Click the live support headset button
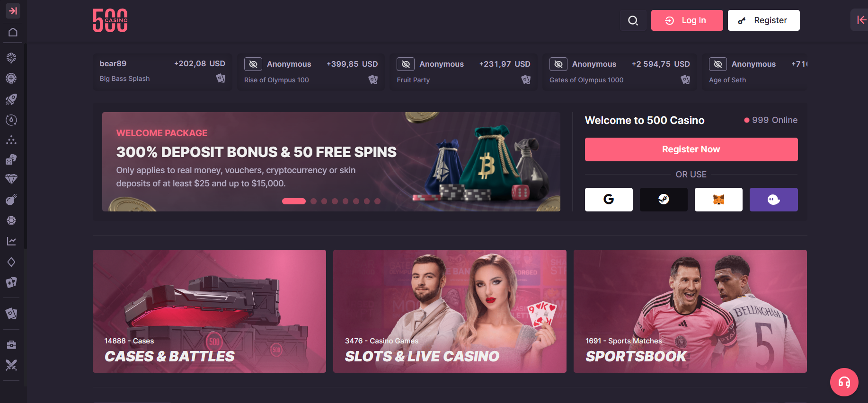This screenshot has height=403, width=868. tap(844, 382)
